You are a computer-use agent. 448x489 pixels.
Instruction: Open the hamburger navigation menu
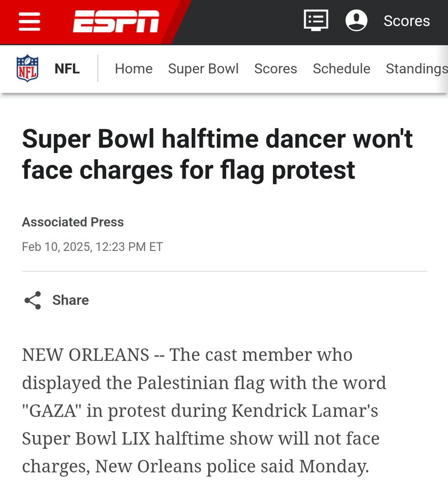(29, 21)
